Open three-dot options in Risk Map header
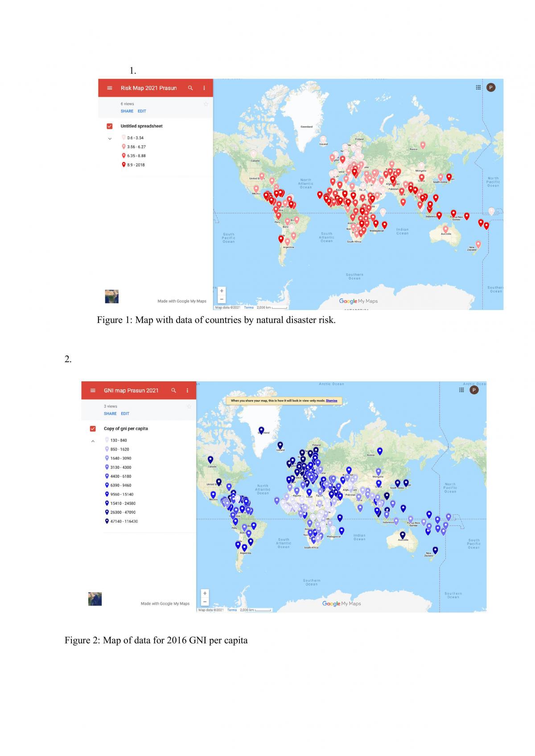Image resolution: width=535 pixels, height=756 pixels. point(204,88)
